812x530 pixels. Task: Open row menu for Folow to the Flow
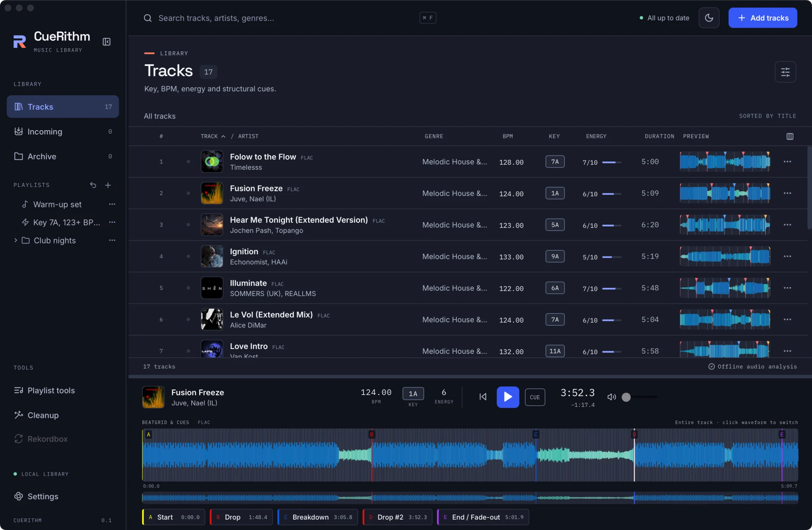[787, 162]
